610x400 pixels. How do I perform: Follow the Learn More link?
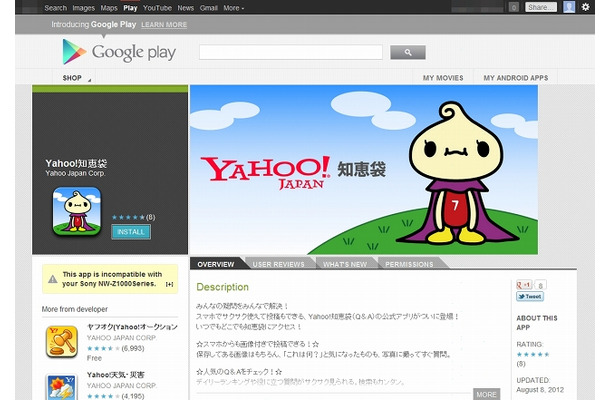164,25
